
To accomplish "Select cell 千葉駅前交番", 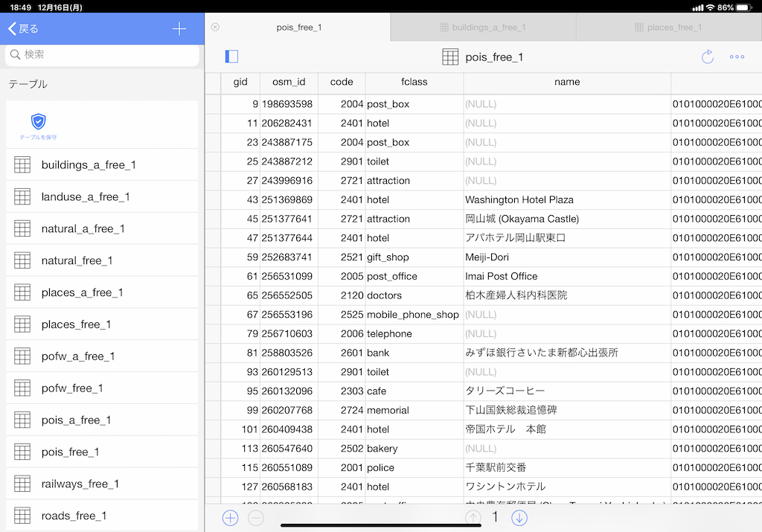I will (567, 467).
